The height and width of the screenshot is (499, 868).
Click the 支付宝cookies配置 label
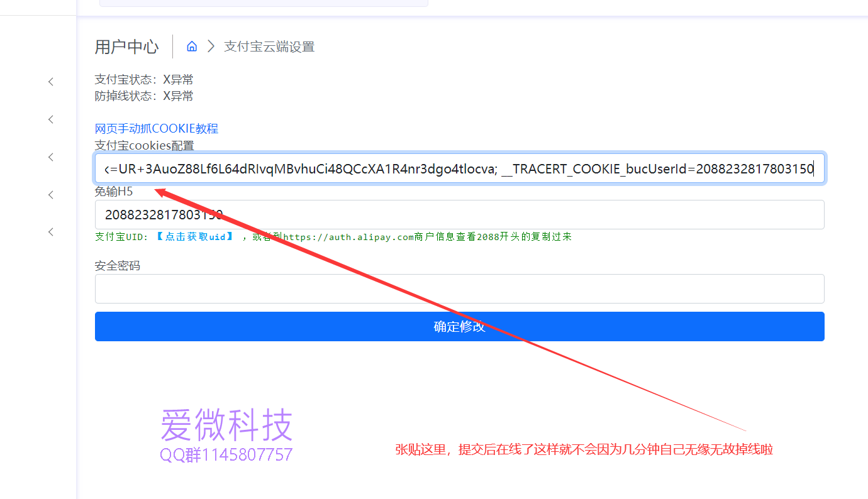point(145,145)
